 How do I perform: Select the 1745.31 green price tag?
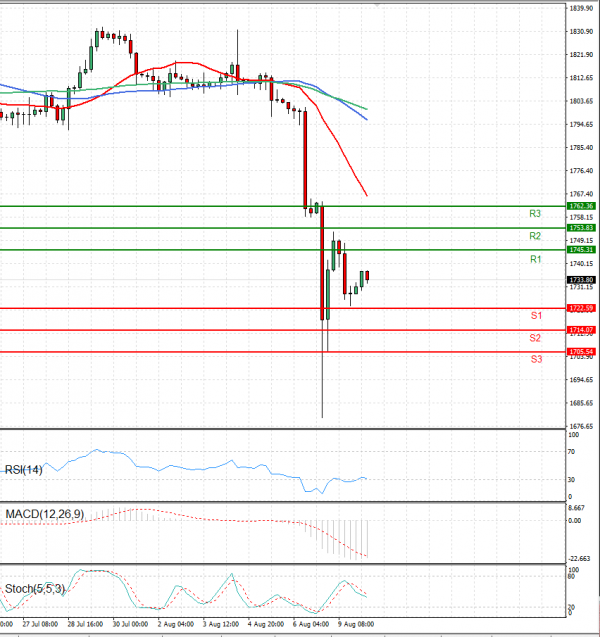pos(581,249)
